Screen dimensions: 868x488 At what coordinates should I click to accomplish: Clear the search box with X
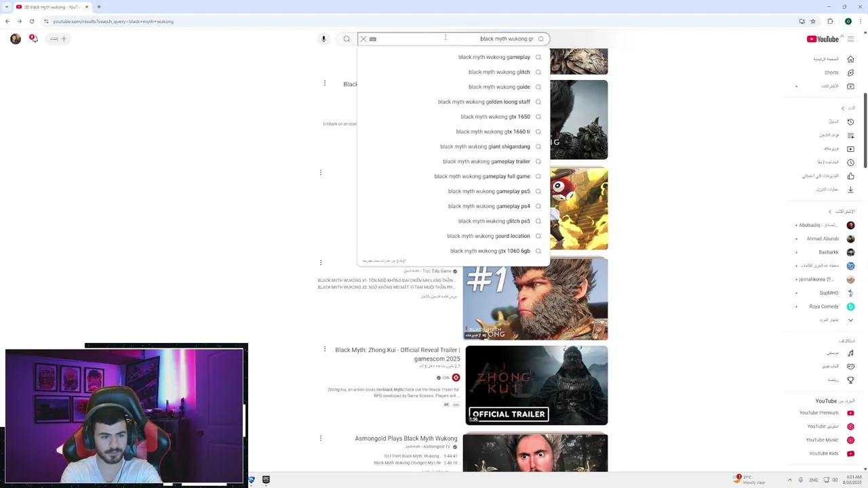tap(363, 39)
